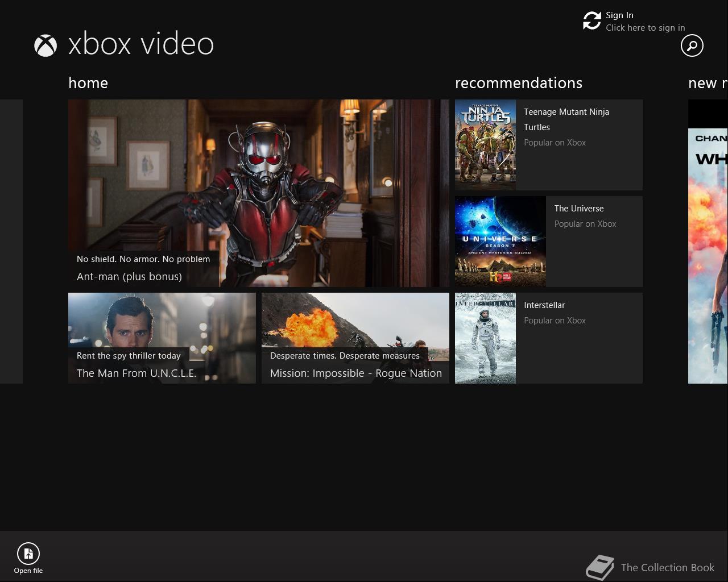Click 'Interstellar' title text

[544, 305]
